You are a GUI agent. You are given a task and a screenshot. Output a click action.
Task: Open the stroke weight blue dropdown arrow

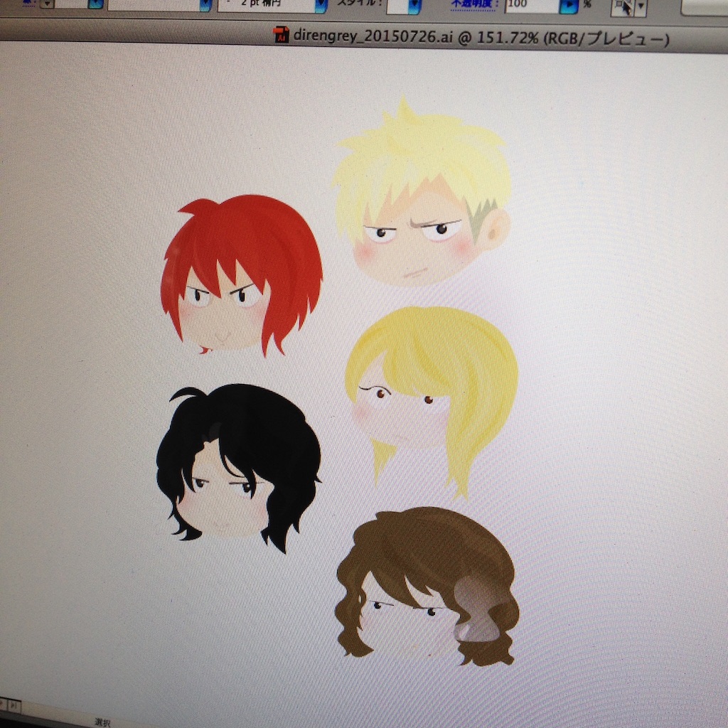pos(95,4)
